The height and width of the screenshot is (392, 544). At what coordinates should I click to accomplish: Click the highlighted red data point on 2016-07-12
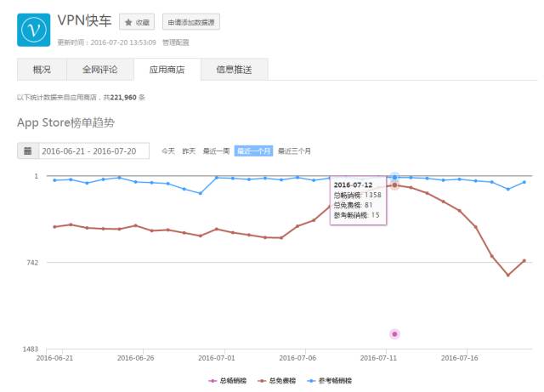[x=394, y=185]
